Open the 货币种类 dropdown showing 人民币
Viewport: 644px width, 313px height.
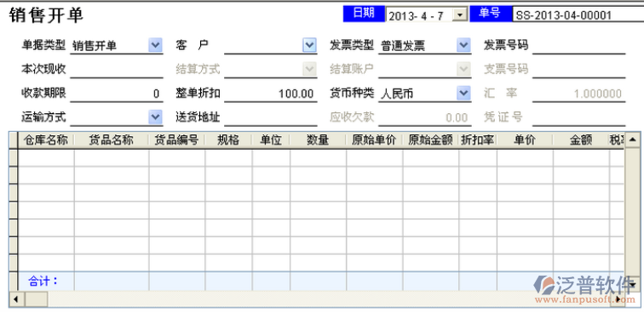[463, 93]
